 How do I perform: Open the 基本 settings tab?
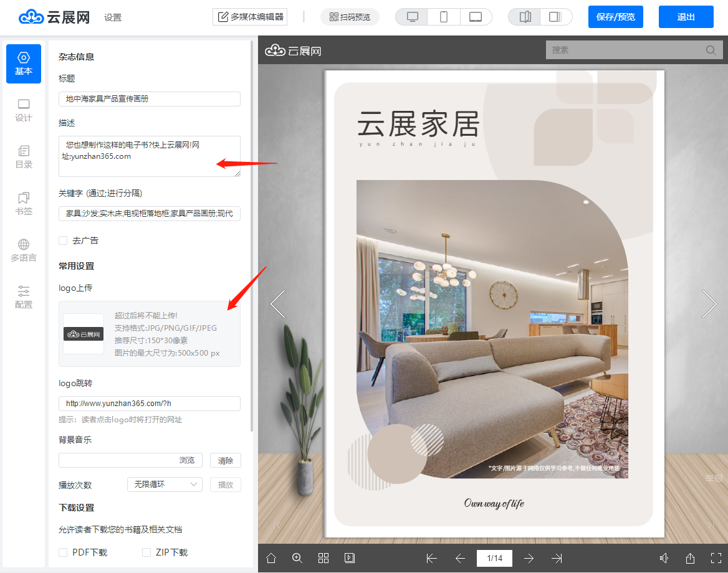tap(24, 64)
